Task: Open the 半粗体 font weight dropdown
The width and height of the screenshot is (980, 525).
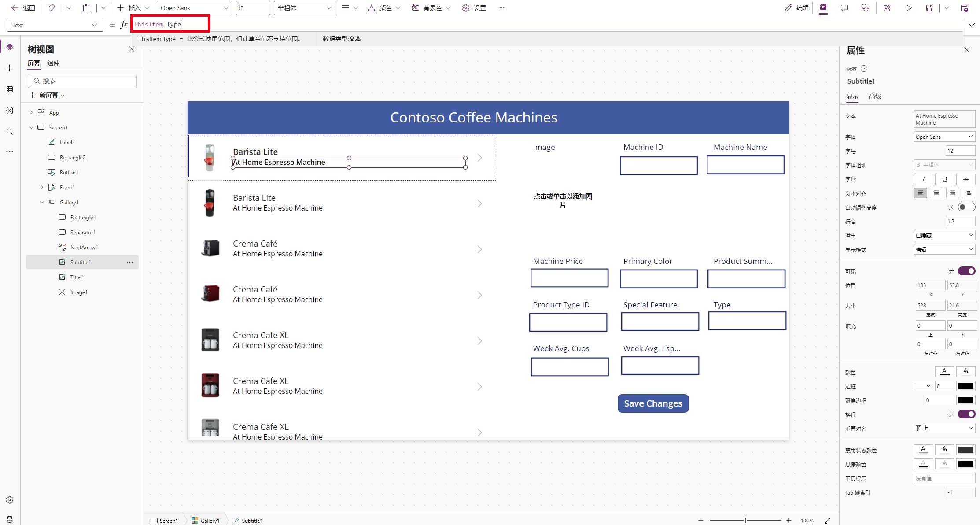Action: 304,8
